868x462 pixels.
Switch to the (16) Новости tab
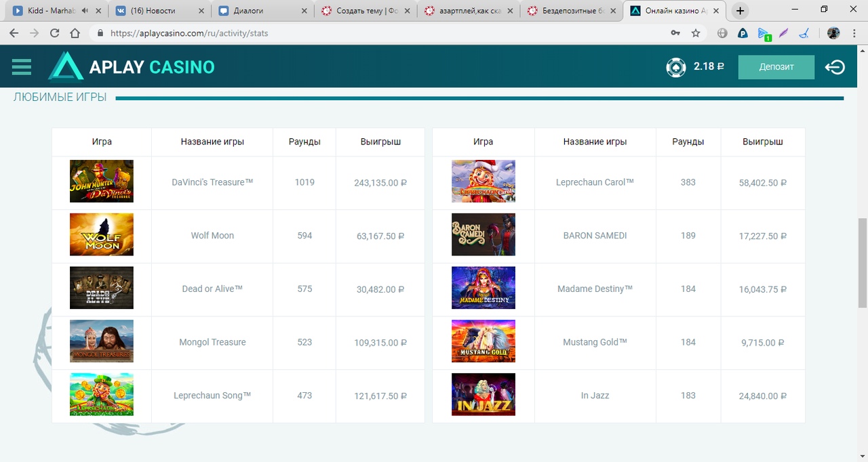[159, 11]
